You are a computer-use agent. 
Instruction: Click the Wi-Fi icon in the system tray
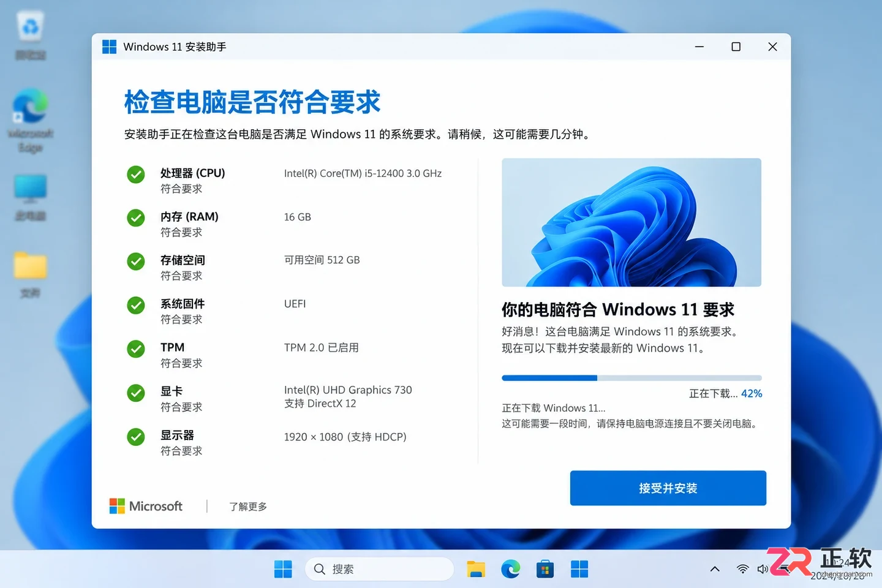(x=742, y=569)
